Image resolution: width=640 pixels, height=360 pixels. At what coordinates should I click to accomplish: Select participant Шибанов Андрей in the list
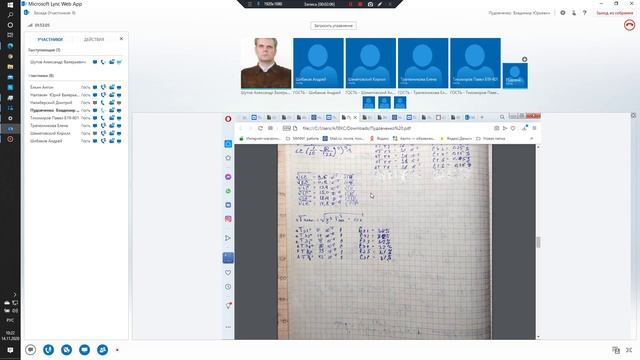pos(46,141)
